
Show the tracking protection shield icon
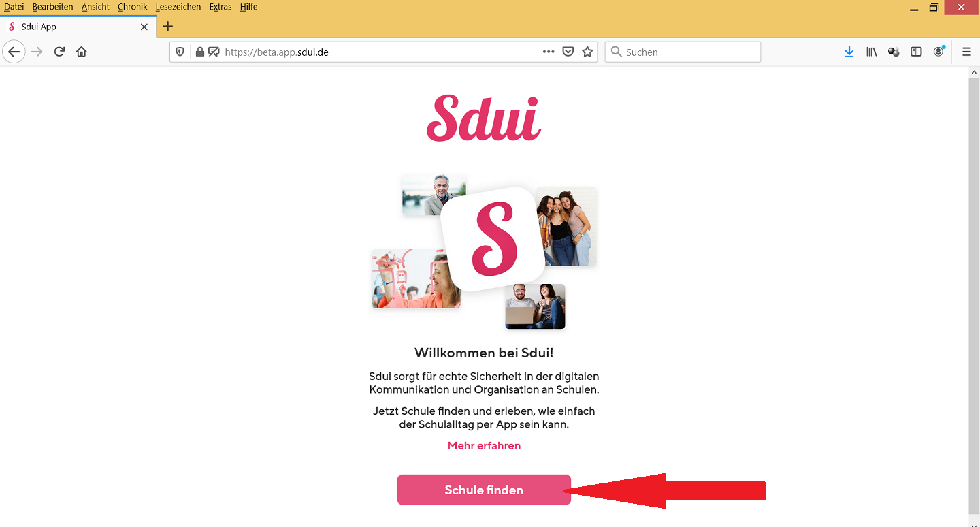[180, 52]
